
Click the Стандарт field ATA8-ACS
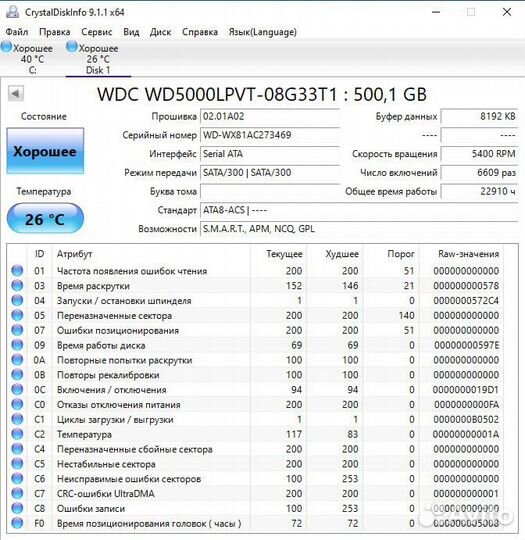[x=359, y=210]
